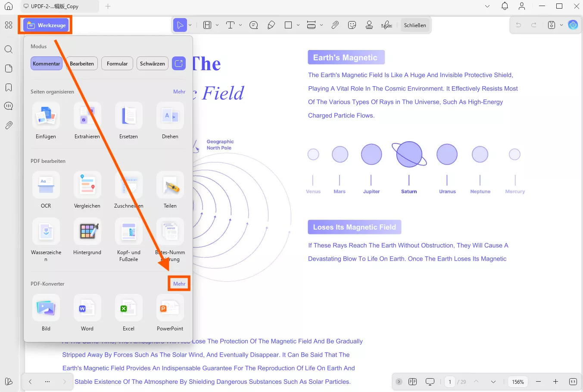The height and width of the screenshot is (392, 583).
Task: Select the Vergleichen tool
Action: pos(87,185)
